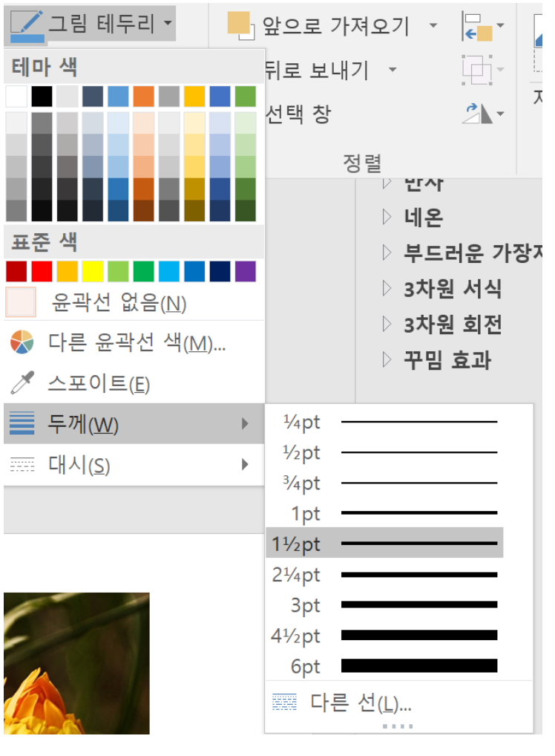Open the 앞으로 가져오기 dropdown arrow
Viewport: 555px width, 756px height.
(x=433, y=25)
